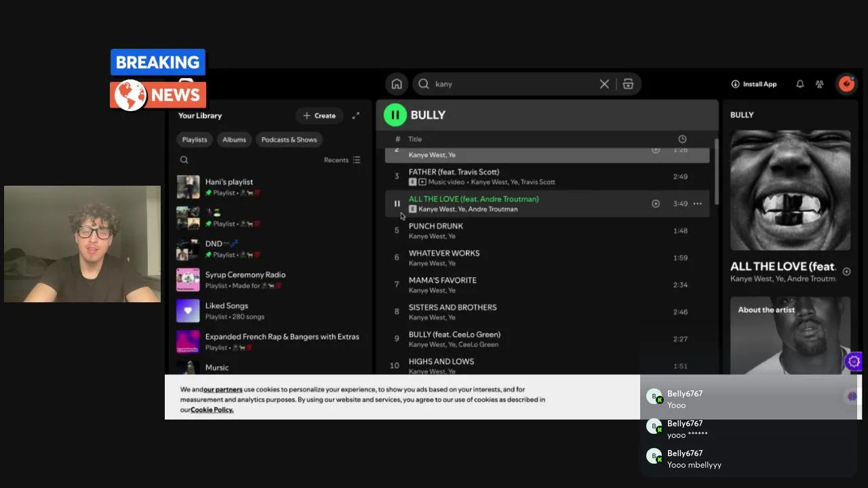
Task: Open About the artist card
Action: pyautogui.click(x=790, y=335)
